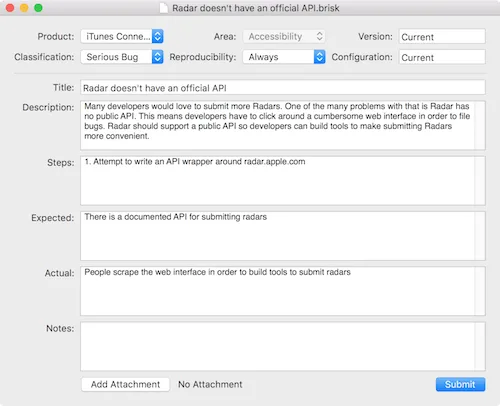Click the Add Attachment button
The image size is (500, 406).
125,384
